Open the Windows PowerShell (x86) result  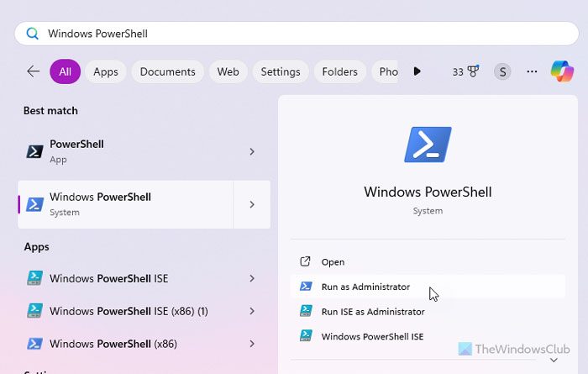click(x=144, y=344)
